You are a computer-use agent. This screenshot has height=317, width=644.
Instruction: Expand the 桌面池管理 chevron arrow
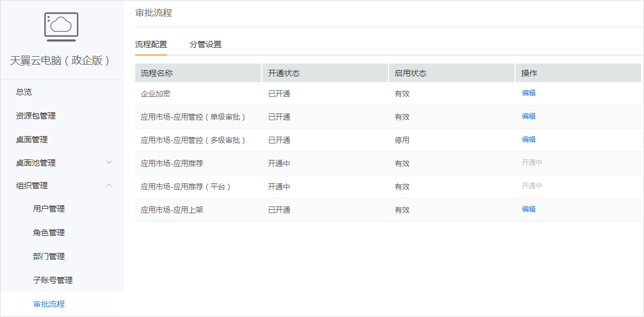[x=110, y=162]
